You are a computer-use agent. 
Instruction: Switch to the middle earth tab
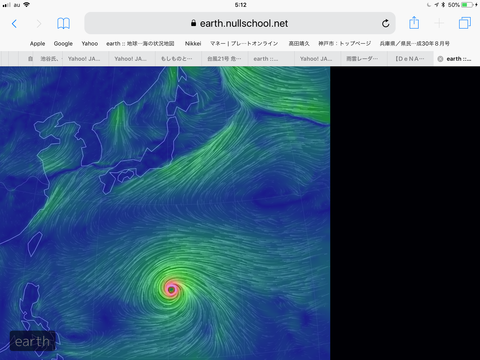[x=266, y=59]
